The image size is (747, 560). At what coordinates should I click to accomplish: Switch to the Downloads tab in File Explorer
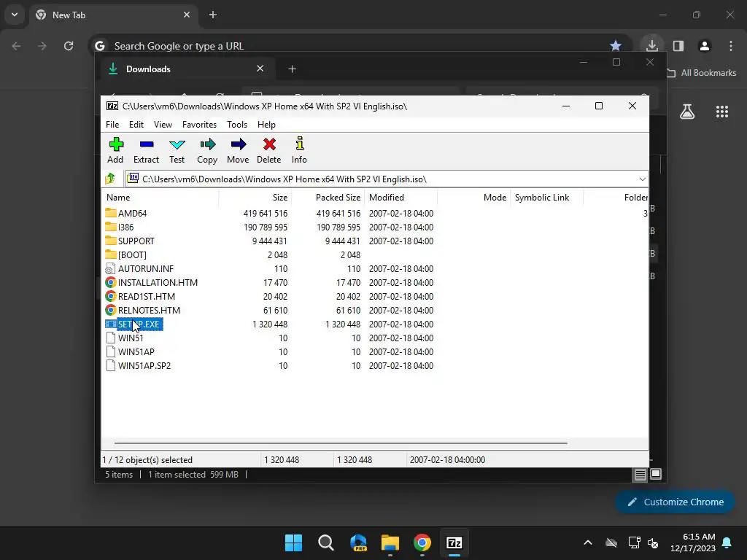[x=186, y=69]
